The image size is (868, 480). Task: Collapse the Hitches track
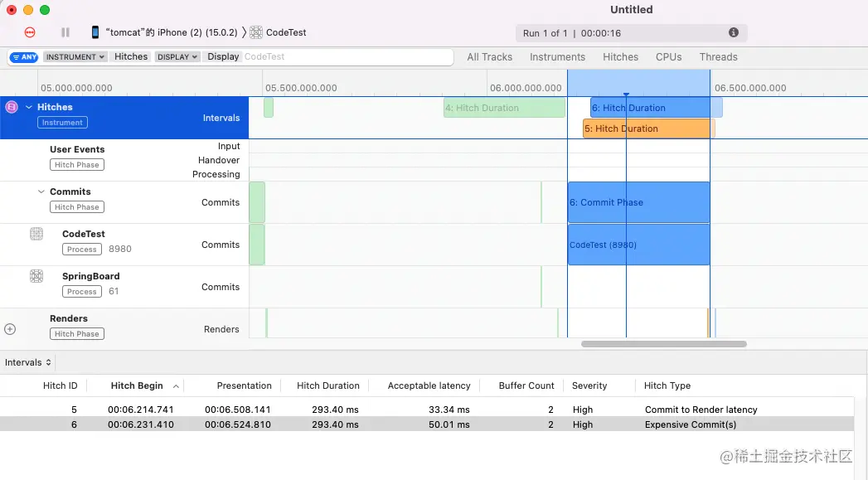point(29,107)
